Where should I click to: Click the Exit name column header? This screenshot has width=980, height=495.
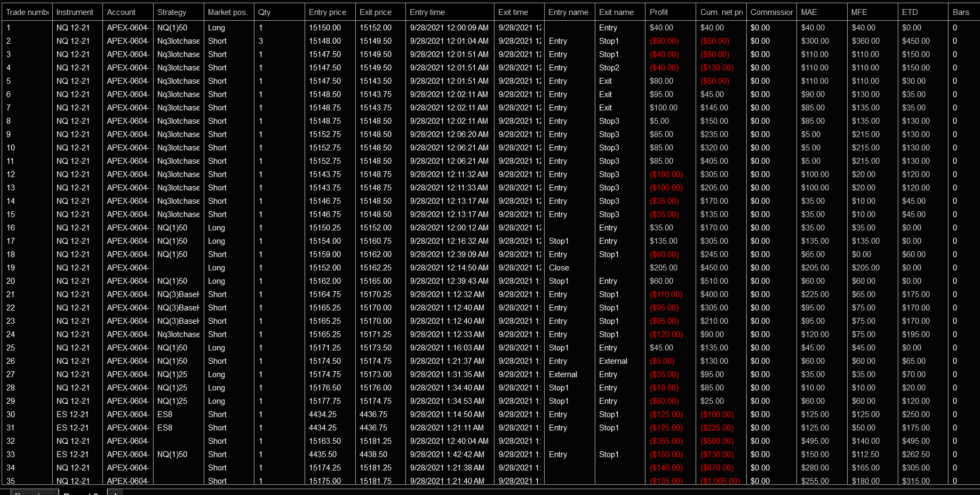[x=620, y=12]
